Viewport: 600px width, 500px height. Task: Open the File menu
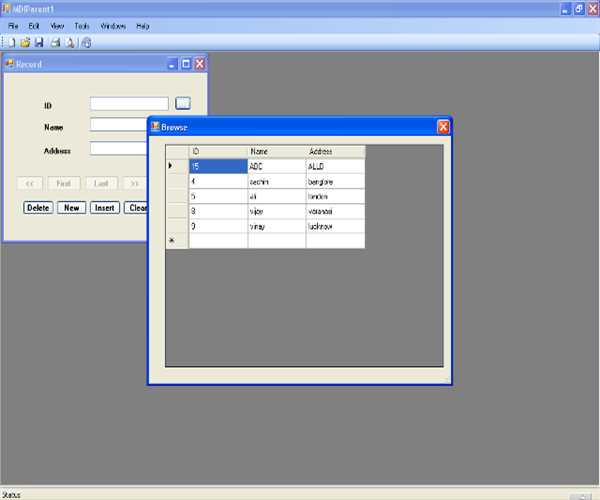tap(13, 25)
